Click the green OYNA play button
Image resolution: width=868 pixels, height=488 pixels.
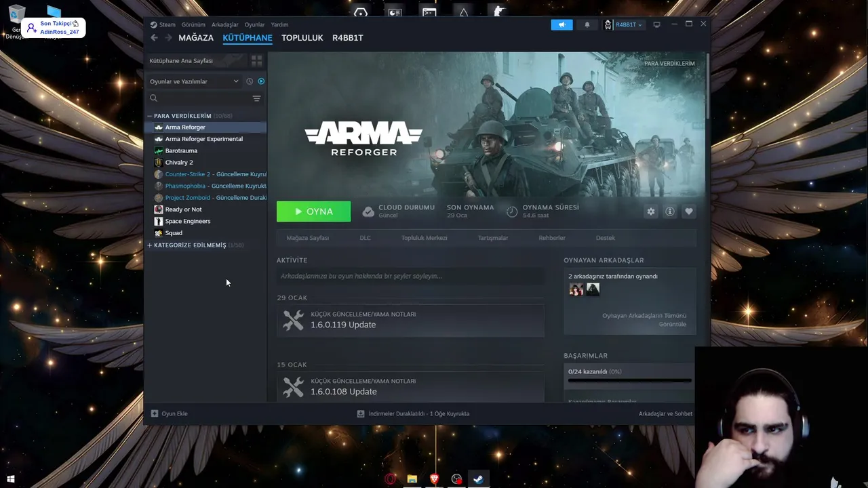pyautogui.click(x=313, y=211)
